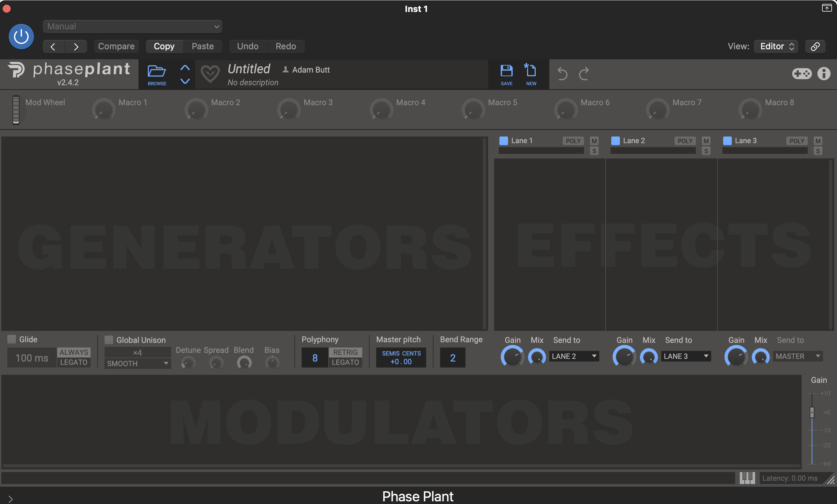Click the Compare button

(116, 47)
